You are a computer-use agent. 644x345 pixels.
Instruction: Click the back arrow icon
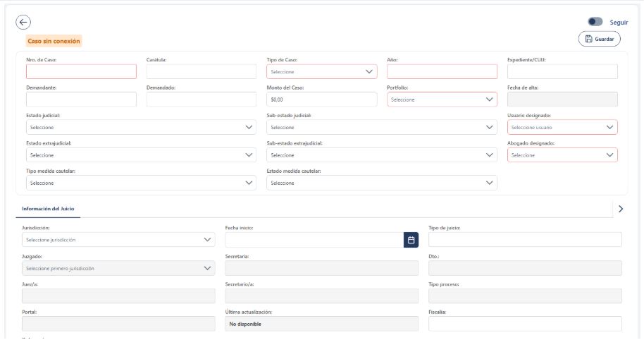tap(23, 23)
